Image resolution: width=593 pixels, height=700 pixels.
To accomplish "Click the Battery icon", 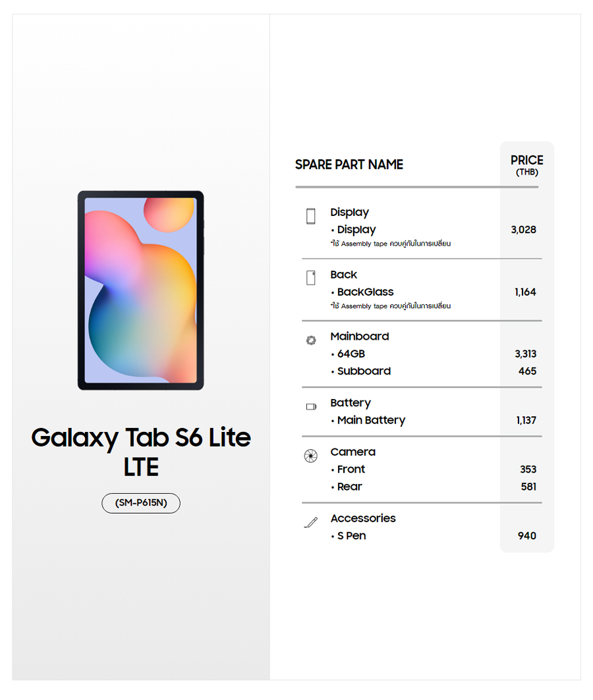I will point(311,407).
